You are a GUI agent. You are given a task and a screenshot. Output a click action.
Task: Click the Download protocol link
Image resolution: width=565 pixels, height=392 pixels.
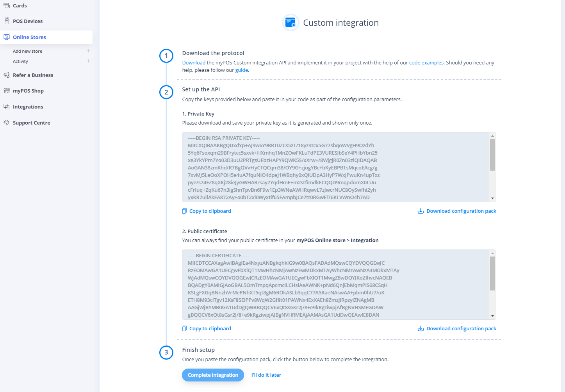(x=194, y=62)
